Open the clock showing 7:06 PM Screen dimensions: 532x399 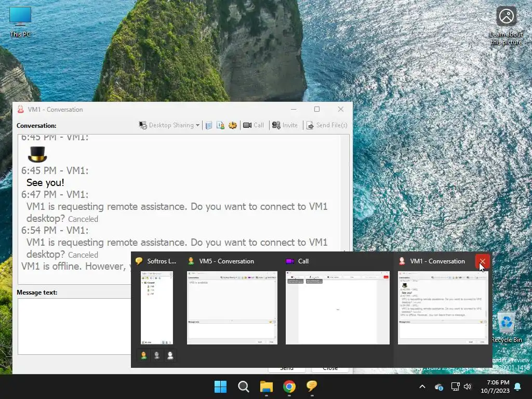coord(495,387)
